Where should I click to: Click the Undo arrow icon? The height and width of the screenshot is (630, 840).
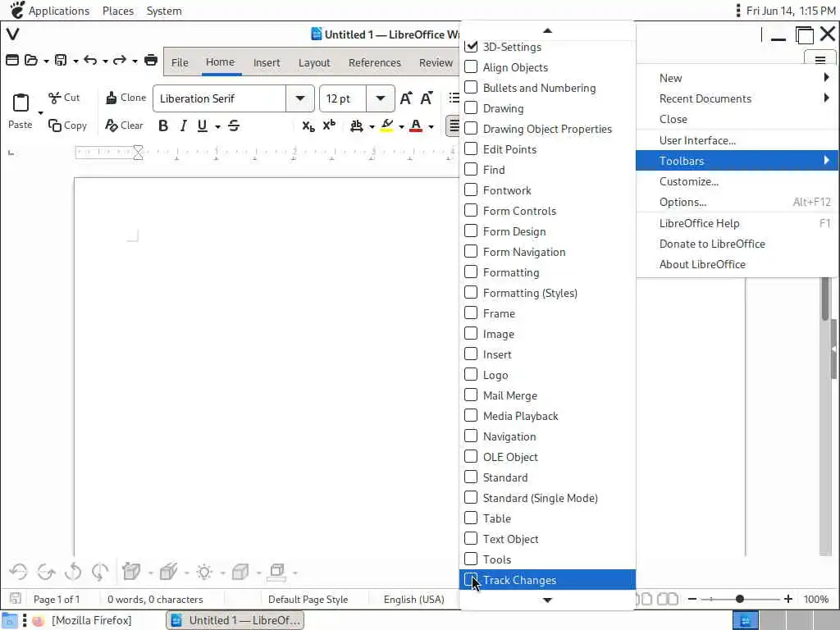pos(90,60)
